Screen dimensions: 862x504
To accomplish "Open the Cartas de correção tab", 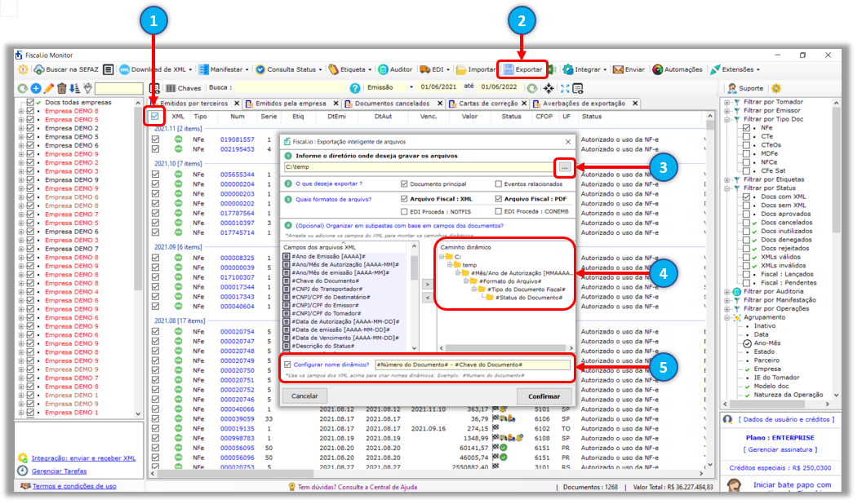I will point(488,104).
